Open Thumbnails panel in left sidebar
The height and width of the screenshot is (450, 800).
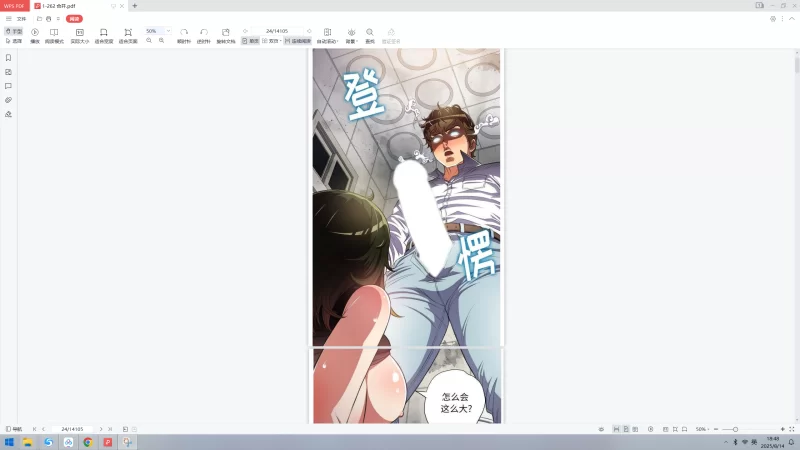9,72
